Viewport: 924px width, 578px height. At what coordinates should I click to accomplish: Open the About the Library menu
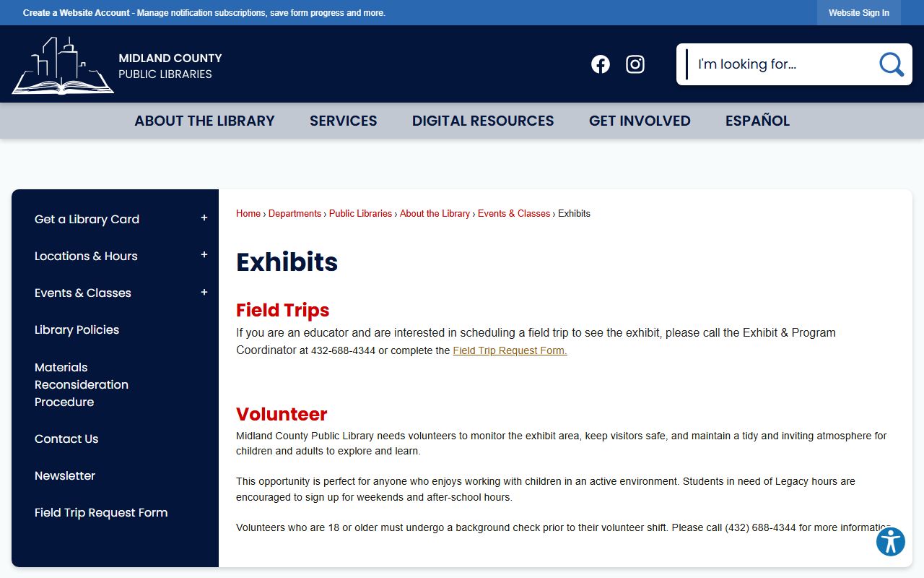coord(204,121)
